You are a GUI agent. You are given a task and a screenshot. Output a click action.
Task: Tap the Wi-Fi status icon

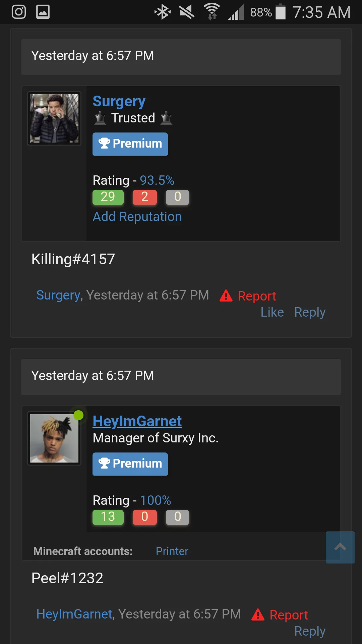coord(212,12)
